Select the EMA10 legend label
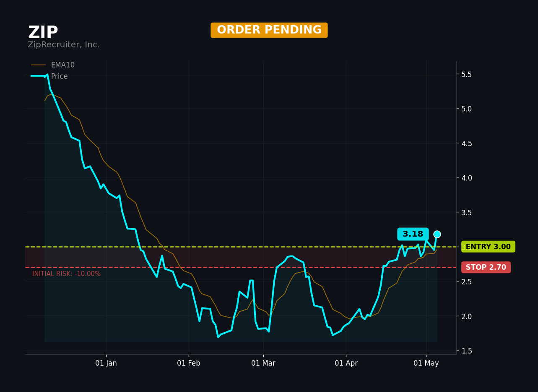This screenshot has width=538, height=392. point(63,65)
